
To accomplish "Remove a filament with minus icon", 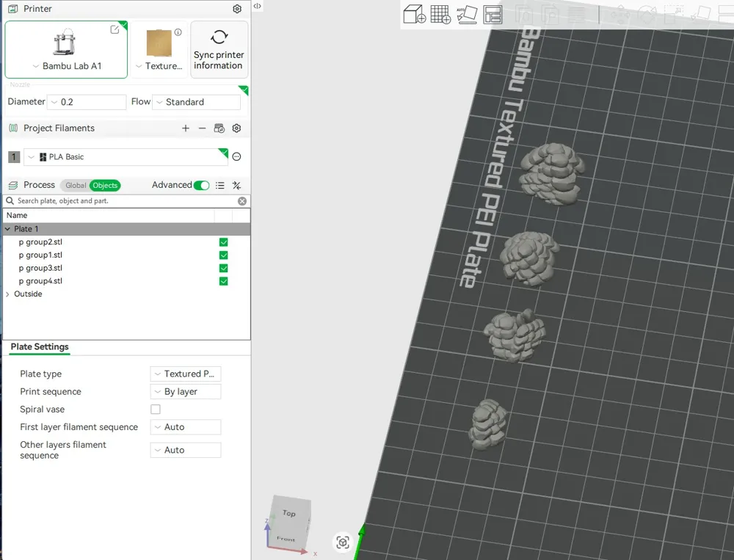I will coord(203,128).
